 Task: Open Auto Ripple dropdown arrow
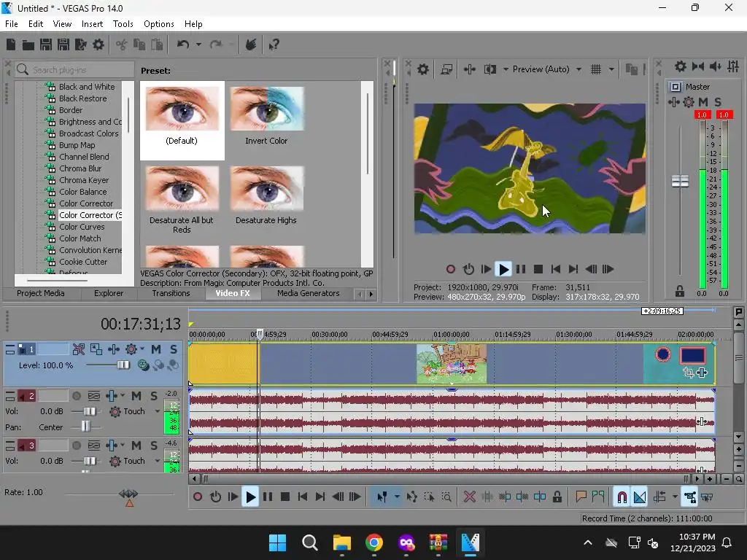tap(675, 497)
